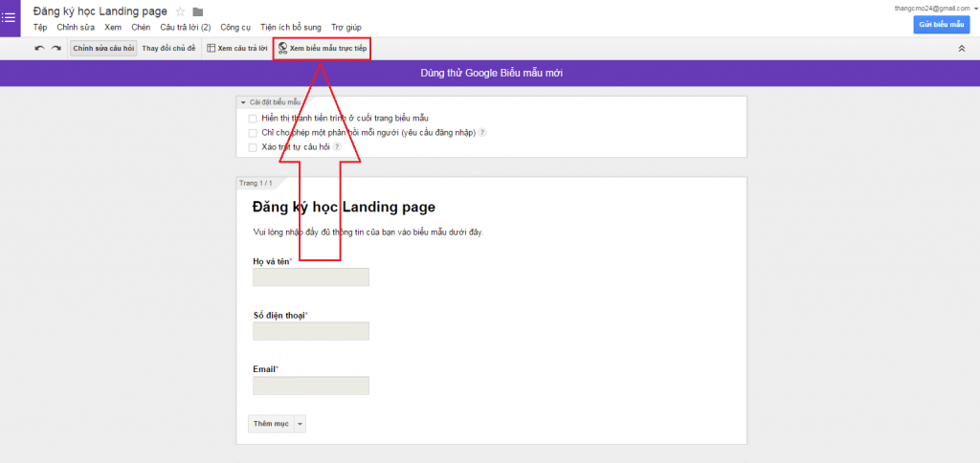Click the Thêm mục button
The height and width of the screenshot is (463, 980).
[271, 424]
